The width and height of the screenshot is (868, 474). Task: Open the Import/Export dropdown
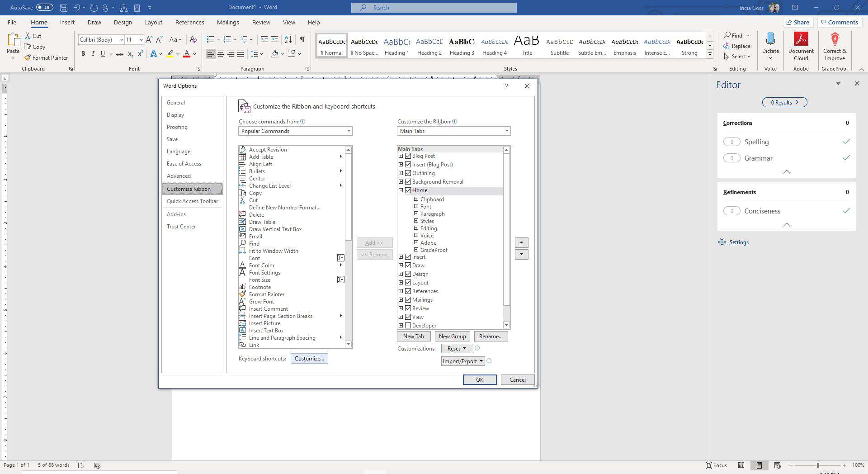(x=463, y=361)
